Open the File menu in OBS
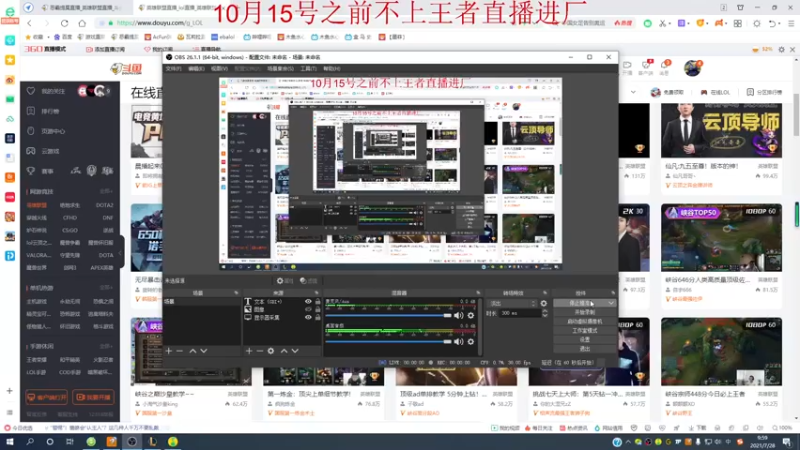The image size is (800, 450). click(173, 68)
